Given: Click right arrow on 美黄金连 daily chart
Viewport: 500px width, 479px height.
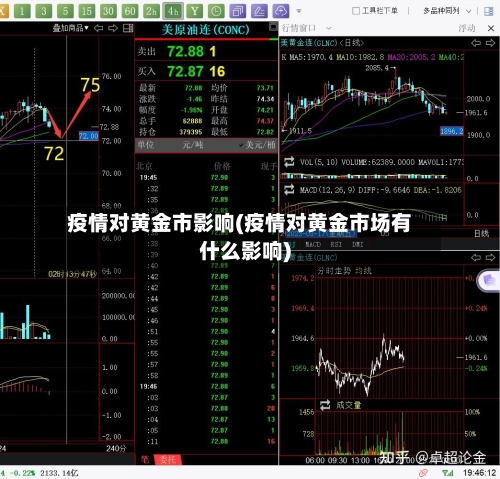Looking at the screenshot, I should [490, 43].
